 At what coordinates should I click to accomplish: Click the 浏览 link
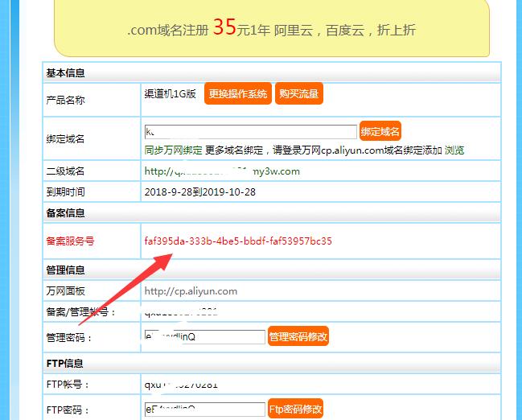[454, 150]
